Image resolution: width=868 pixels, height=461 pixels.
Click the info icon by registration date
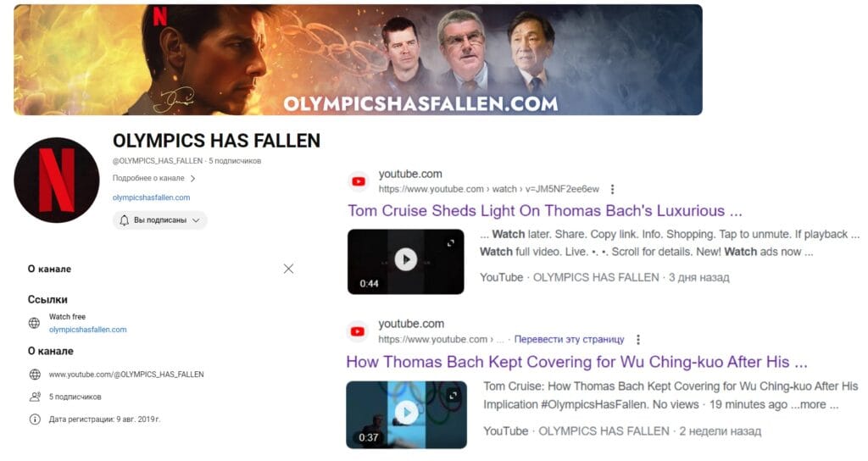34,419
